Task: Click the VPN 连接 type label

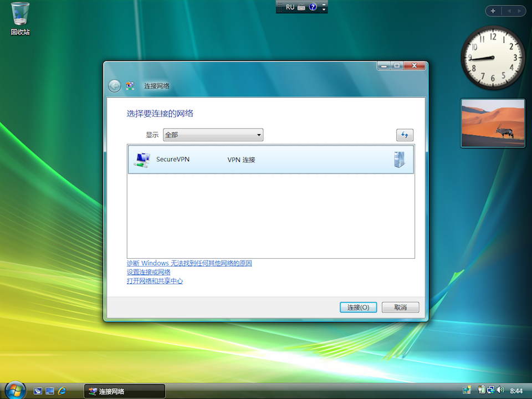Action: (x=241, y=160)
